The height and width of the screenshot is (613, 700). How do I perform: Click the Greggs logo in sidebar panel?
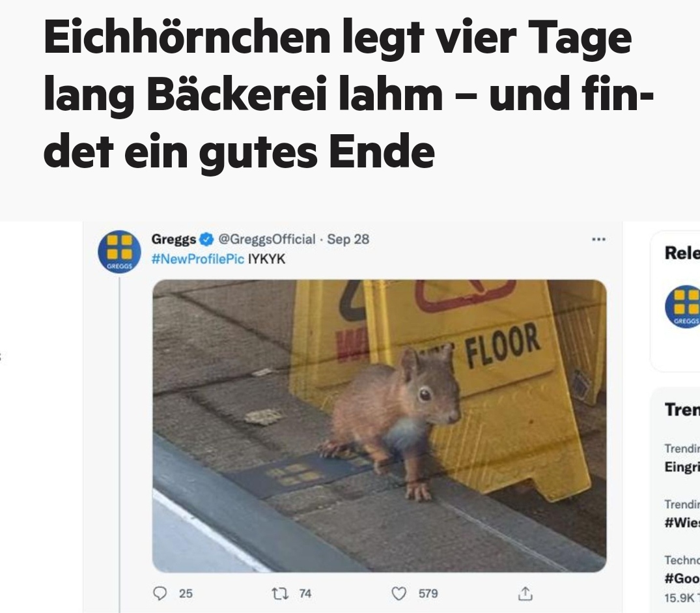tap(682, 307)
